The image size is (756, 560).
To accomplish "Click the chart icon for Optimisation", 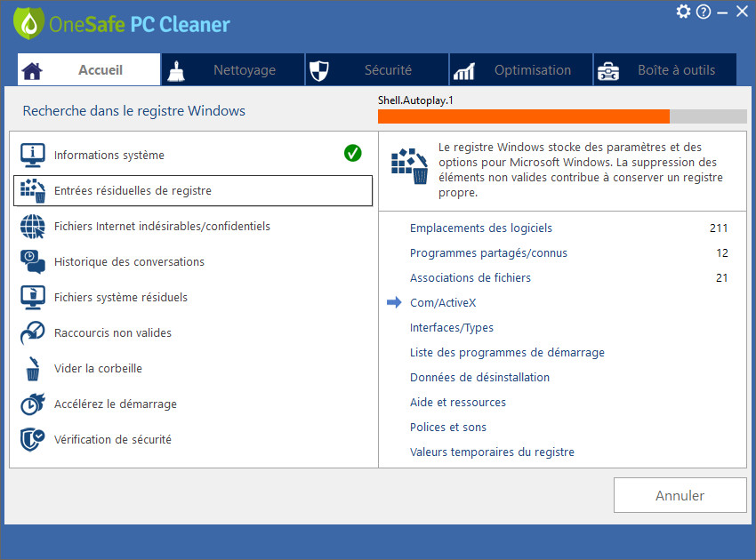I will (x=463, y=71).
